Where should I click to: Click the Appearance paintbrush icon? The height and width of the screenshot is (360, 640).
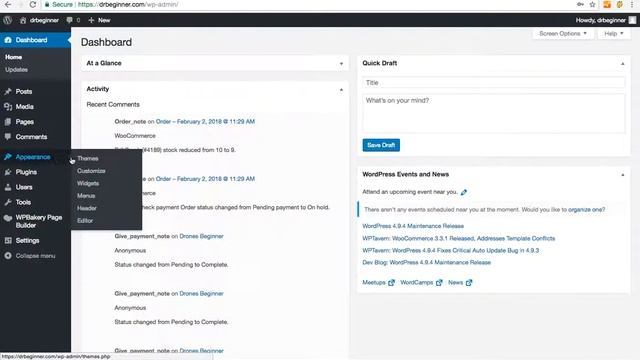tap(8, 157)
